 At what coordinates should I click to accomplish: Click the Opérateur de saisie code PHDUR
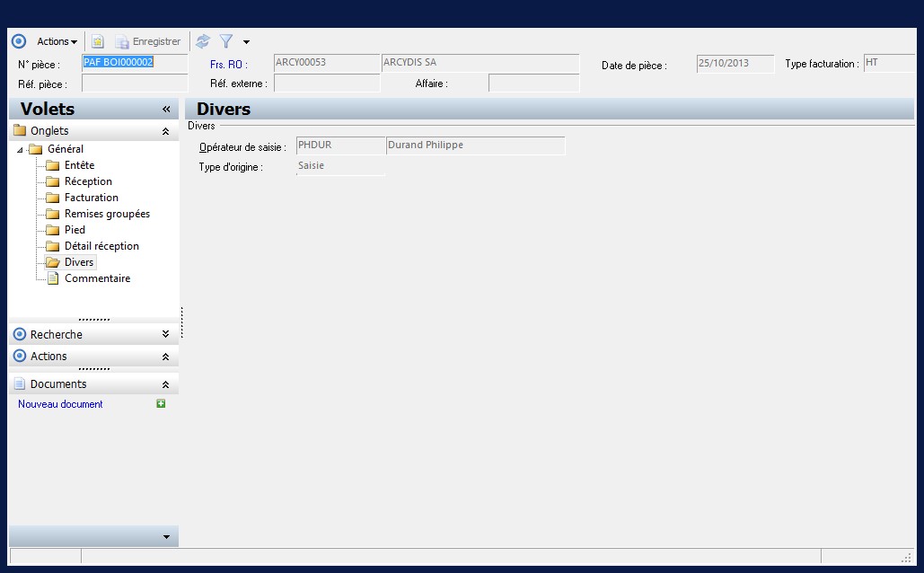pos(340,145)
